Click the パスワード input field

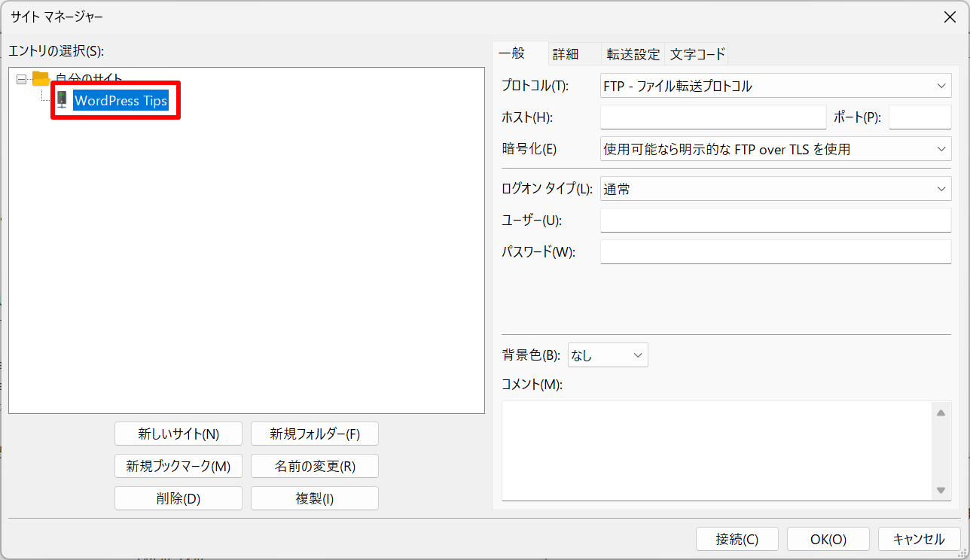point(776,252)
